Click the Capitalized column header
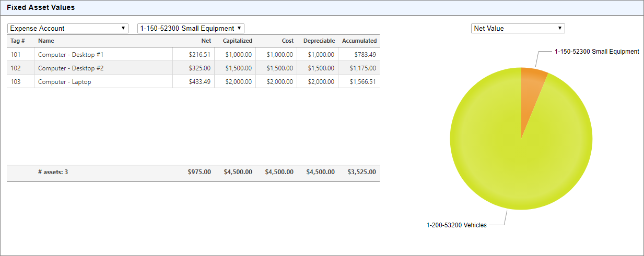Image resolution: width=644 pixels, height=256 pixels. (237, 41)
